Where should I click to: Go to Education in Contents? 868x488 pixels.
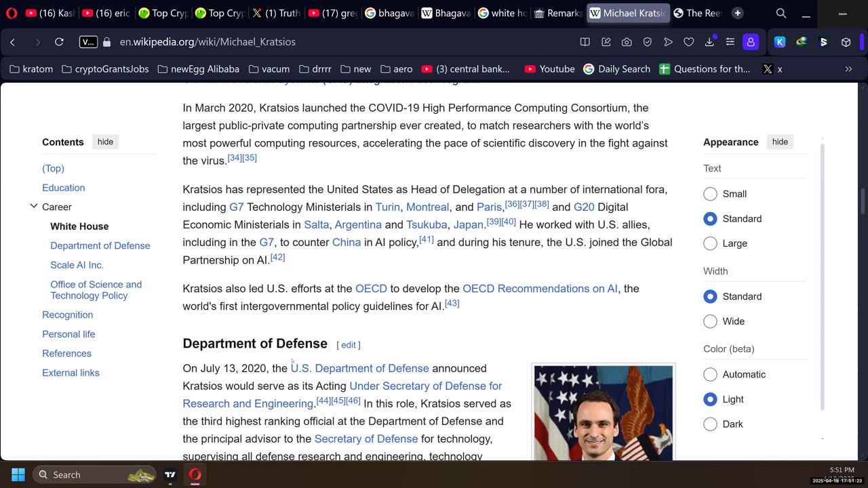63,188
